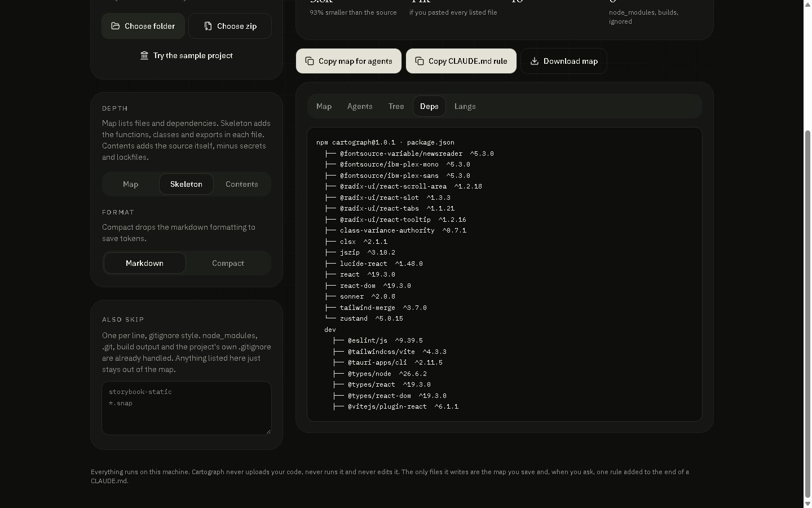Set depth to Map
Image resolution: width=812 pixels, height=508 pixels.
click(131, 184)
